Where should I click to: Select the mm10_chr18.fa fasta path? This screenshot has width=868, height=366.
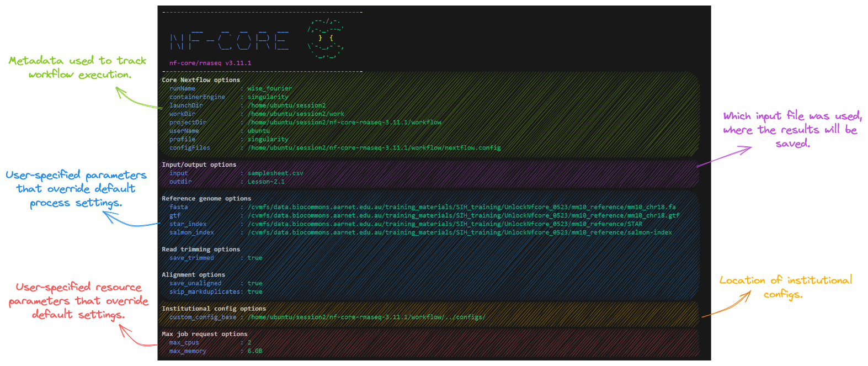(x=462, y=207)
